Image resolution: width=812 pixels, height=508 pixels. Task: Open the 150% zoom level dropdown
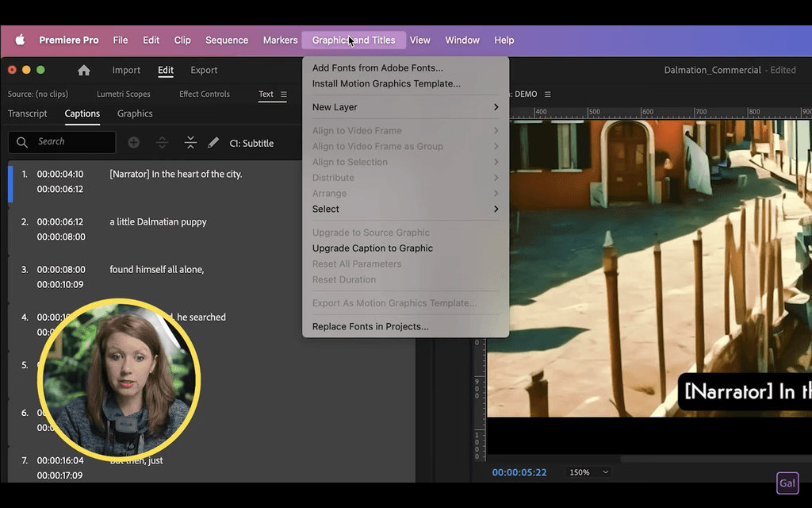click(x=588, y=471)
